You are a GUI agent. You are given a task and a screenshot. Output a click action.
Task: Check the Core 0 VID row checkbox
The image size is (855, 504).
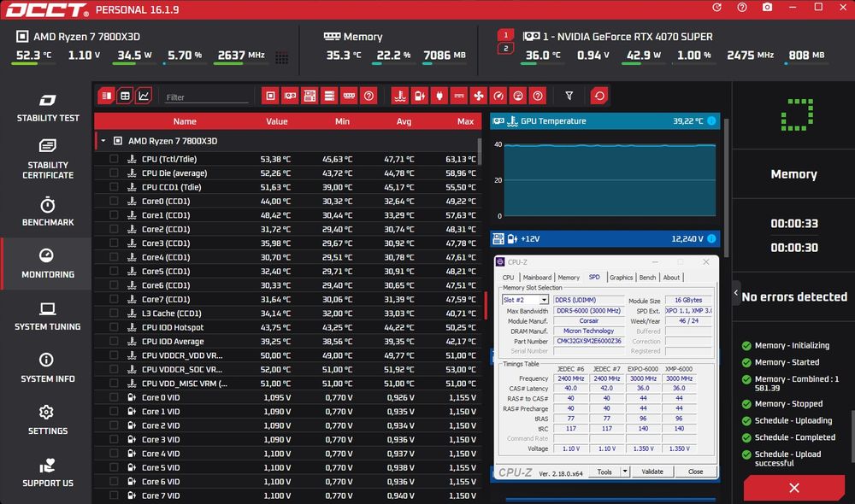click(x=114, y=397)
